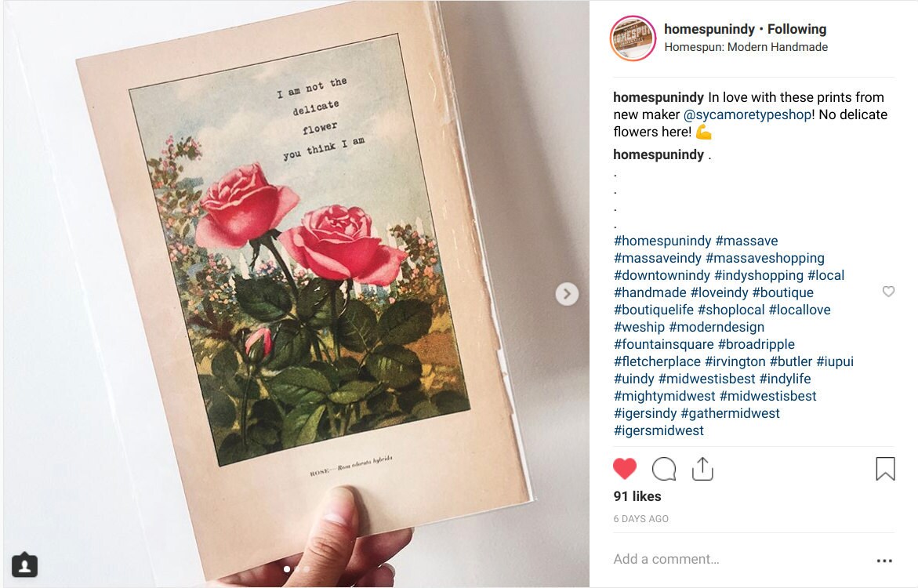This screenshot has height=588, width=918.
Task: Unlike the post with red heart
Action: 625,469
